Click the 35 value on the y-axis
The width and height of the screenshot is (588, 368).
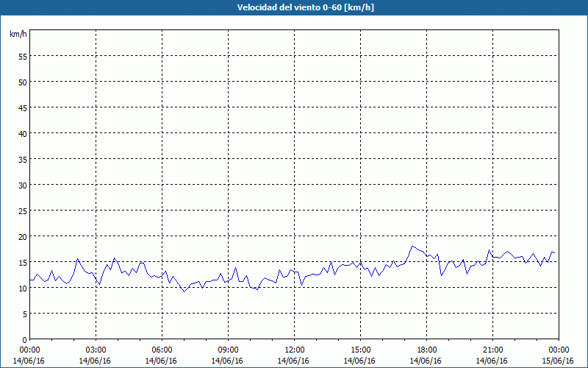[x=23, y=160]
